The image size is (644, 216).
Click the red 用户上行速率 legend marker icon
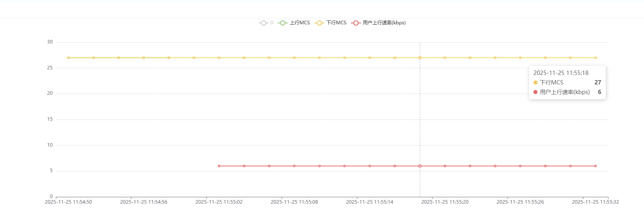click(356, 23)
